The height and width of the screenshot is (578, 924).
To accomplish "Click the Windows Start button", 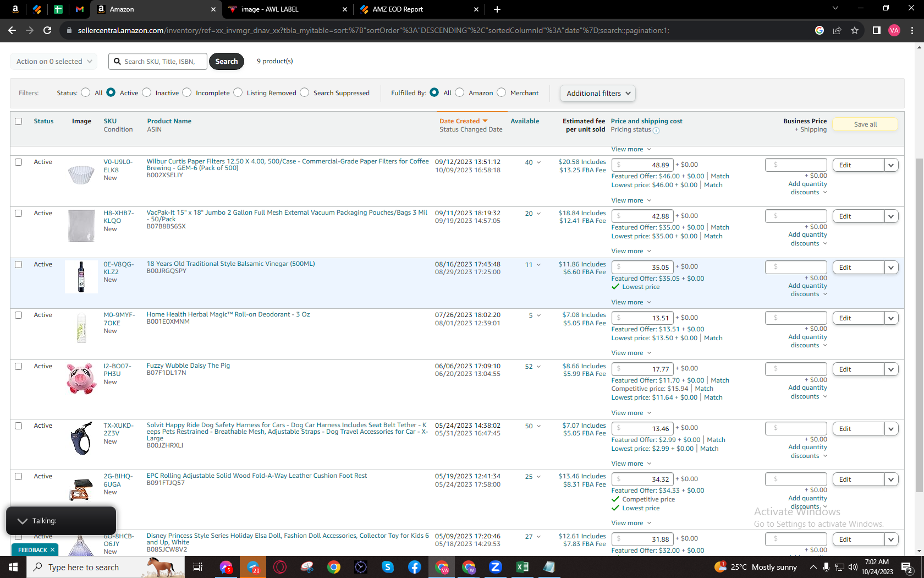I will pyautogui.click(x=13, y=567).
